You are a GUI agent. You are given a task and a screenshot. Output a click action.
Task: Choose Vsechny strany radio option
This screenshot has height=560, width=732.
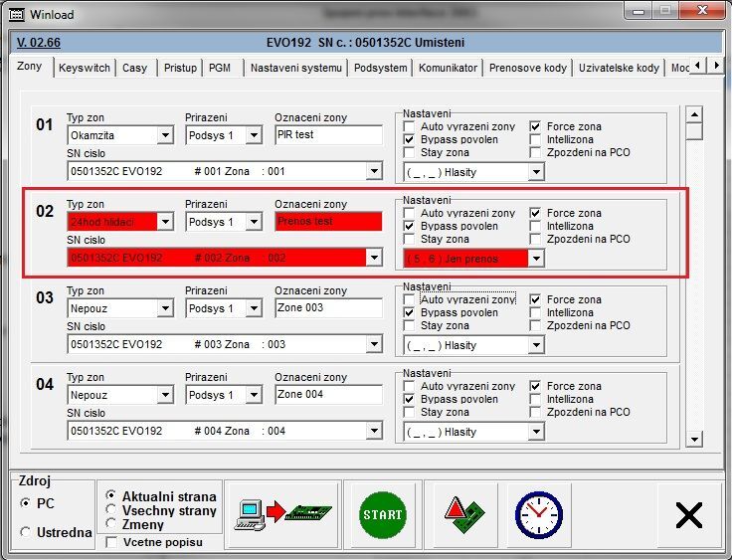click(x=111, y=510)
